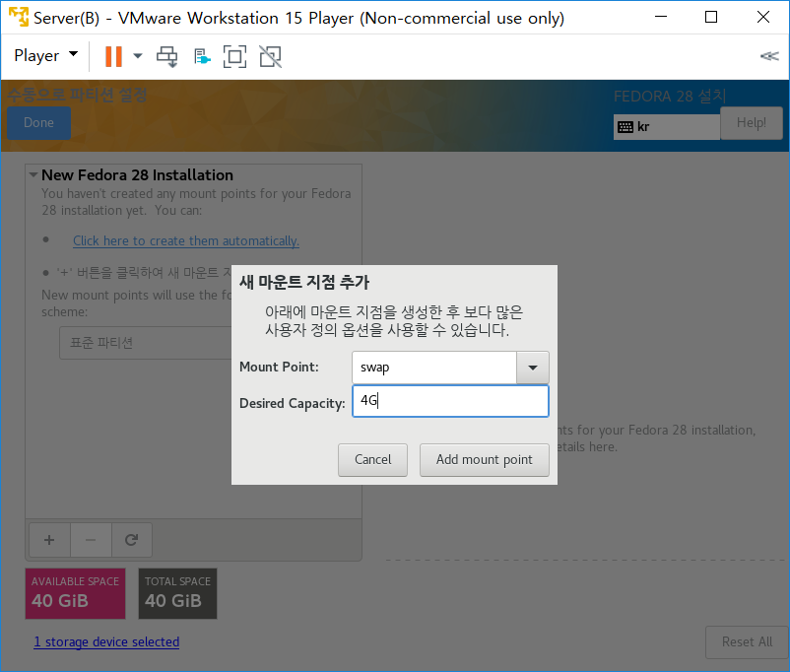Screen dimensions: 790x672
Task: Close the VMware Player window
Action: [762, 17]
